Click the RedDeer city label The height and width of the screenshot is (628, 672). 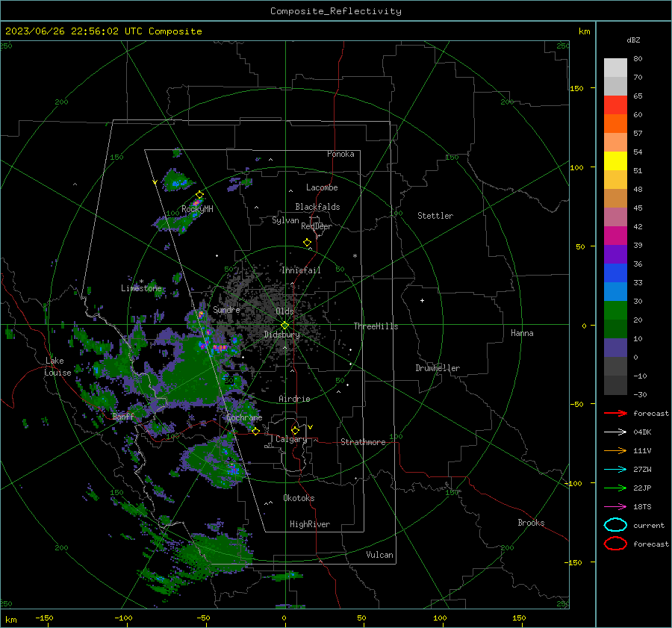pos(317,226)
